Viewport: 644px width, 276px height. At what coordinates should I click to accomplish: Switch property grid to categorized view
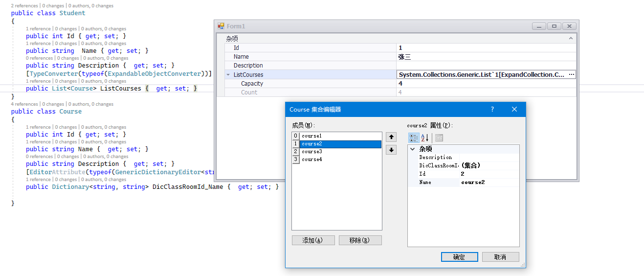[414, 138]
